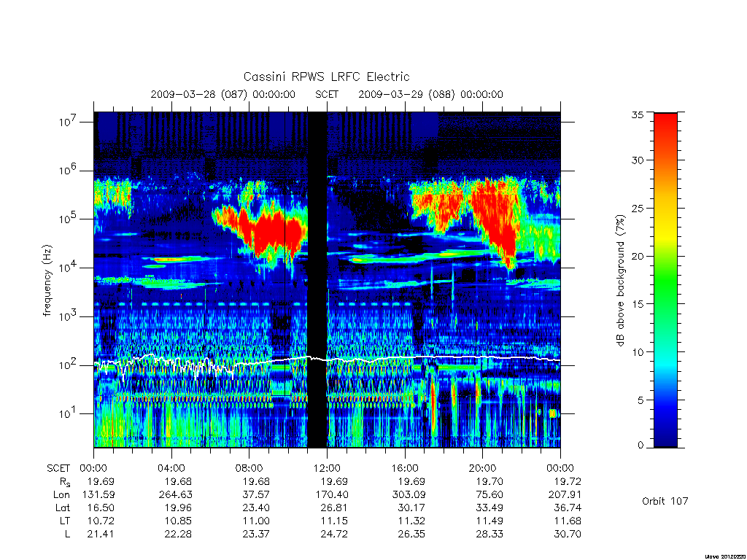Click colorbar tick value 25
The width and height of the screenshot is (747, 560).
point(638,208)
